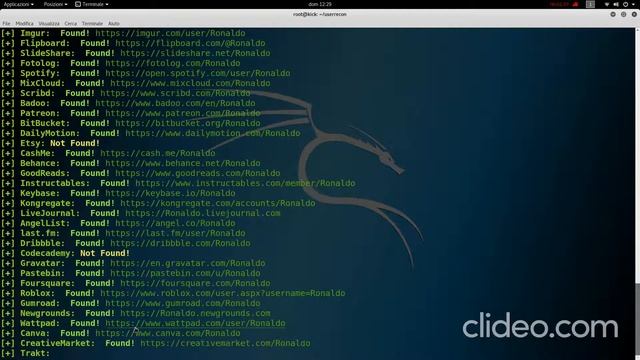Click the 'Trakt:' output line
The width and height of the screenshot is (640, 360).
click(25, 353)
